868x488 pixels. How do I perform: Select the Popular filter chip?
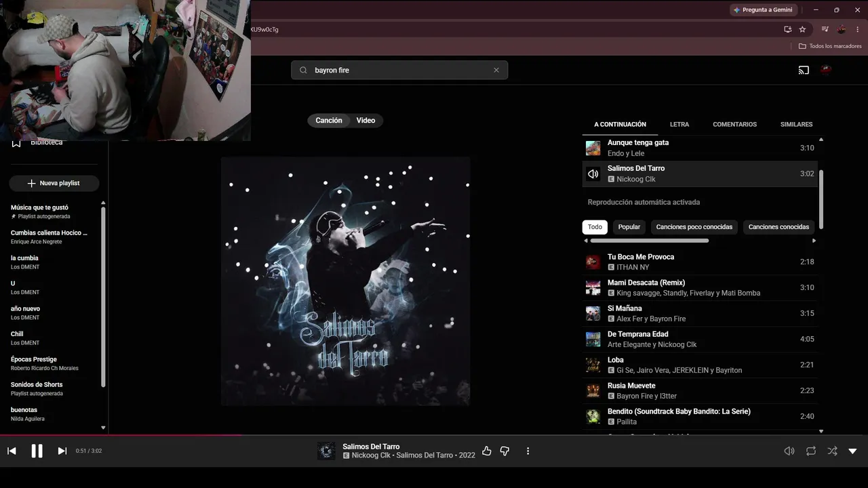[x=629, y=227]
